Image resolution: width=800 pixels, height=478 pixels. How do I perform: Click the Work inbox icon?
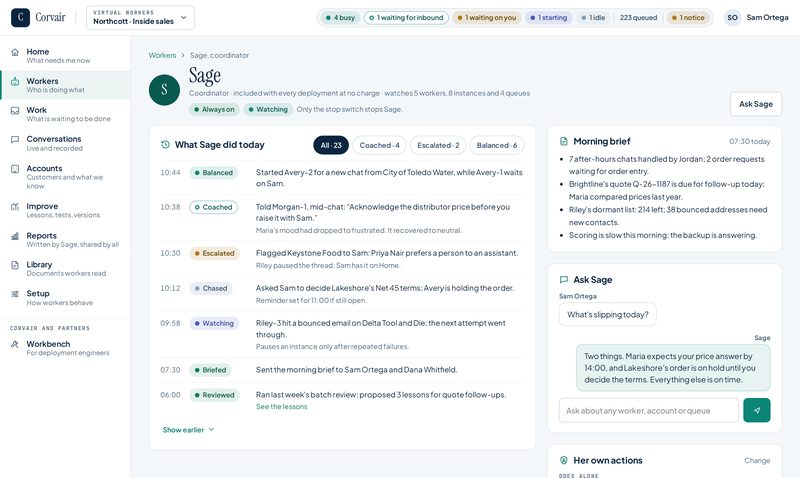[x=15, y=110]
